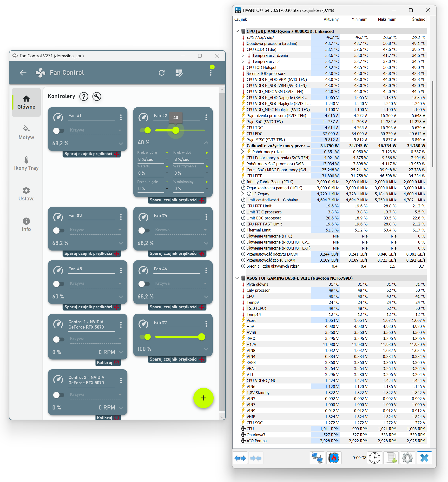The height and width of the screenshot is (482, 448).
Task: Click the HWiNFO logging file icon
Action: (391, 458)
